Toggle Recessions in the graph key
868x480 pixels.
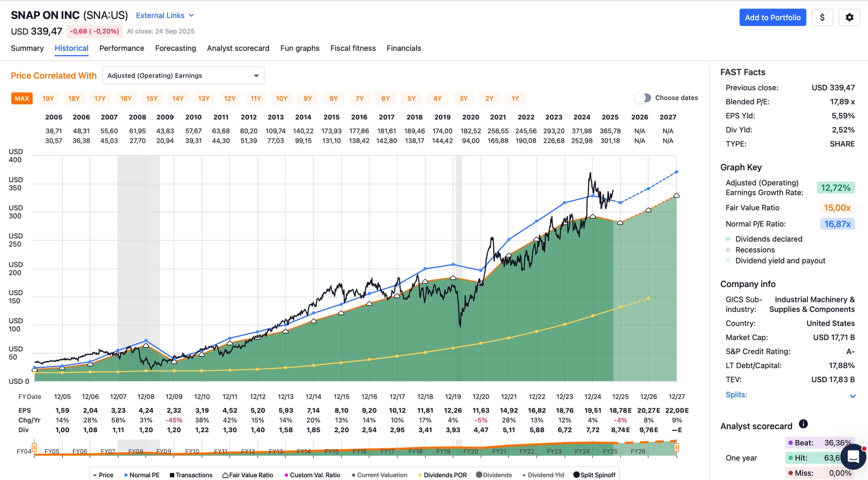pos(728,250)
